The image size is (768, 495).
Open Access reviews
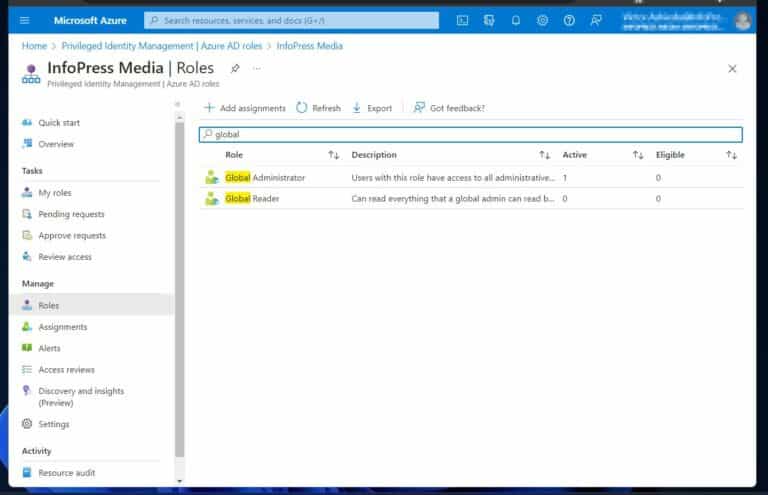[x=67, y=370]
